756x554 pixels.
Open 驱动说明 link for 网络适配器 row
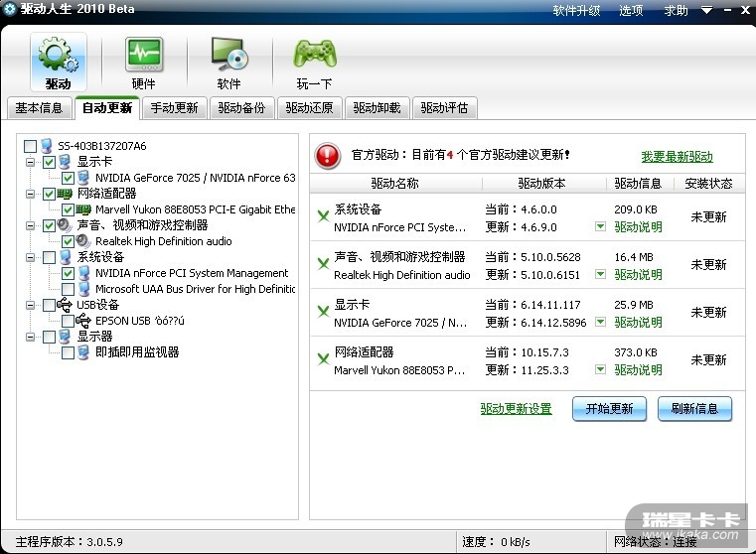pos(638,370)
